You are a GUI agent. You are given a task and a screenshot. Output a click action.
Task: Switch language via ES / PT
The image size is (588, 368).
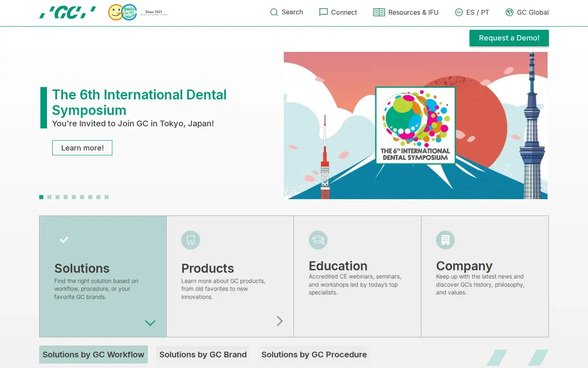472,12
